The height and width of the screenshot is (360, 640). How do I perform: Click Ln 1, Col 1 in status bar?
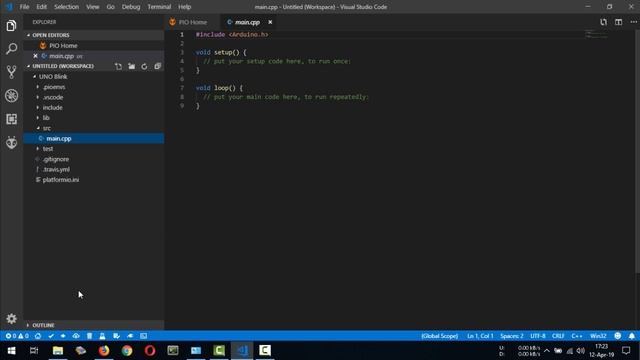coord(480,336)
